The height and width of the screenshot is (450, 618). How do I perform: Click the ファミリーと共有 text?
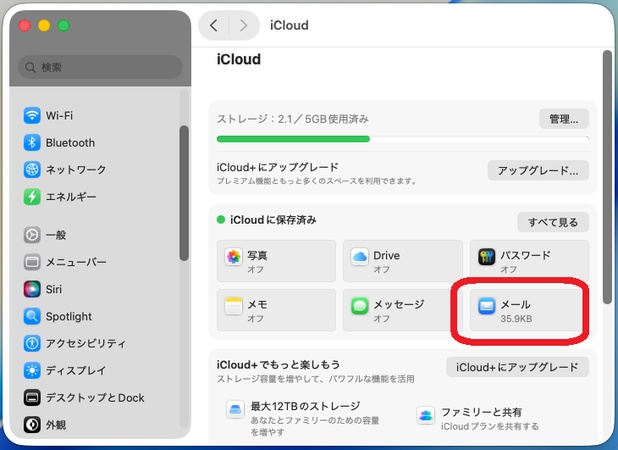coord(481,412)
